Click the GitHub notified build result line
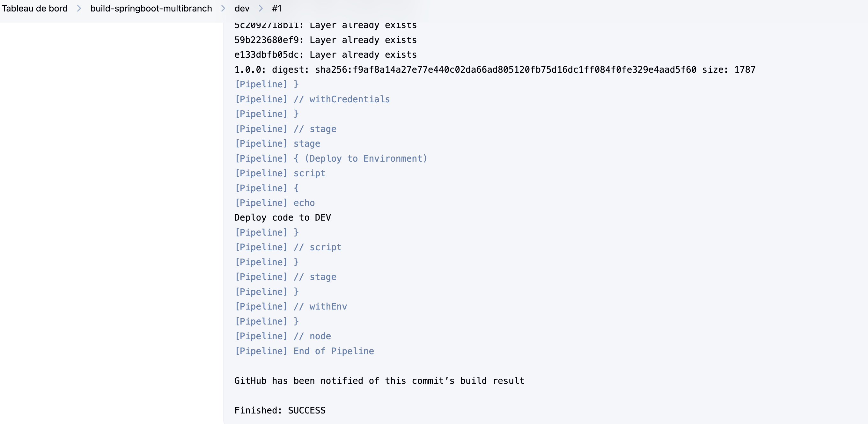This screenshot has width=868, height=424. 379,381
